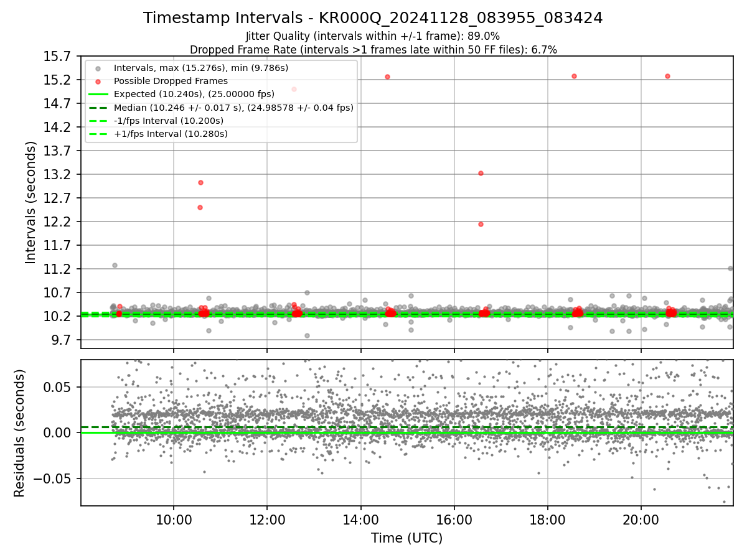Click the 10.2 y-axis tick label

pos(59,317)
